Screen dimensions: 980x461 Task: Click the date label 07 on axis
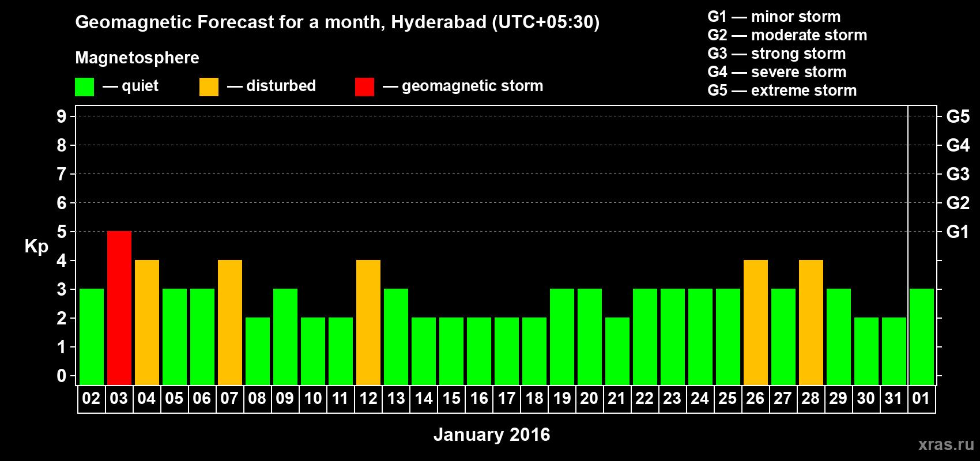229,399
